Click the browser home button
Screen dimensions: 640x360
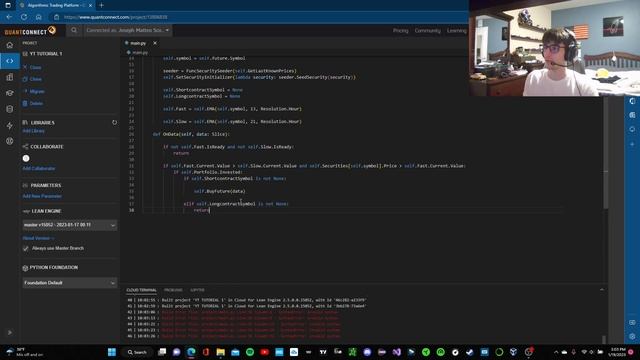38,17
